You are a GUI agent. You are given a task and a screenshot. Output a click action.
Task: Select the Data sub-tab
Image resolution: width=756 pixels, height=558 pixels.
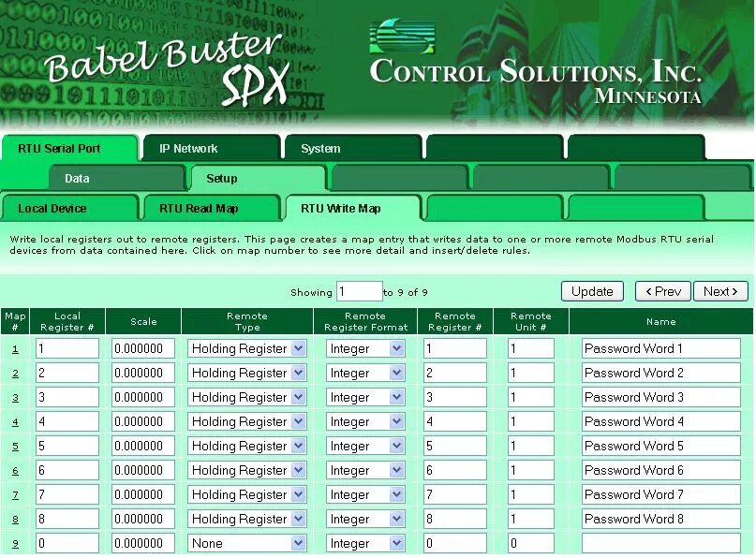(117, 178)
